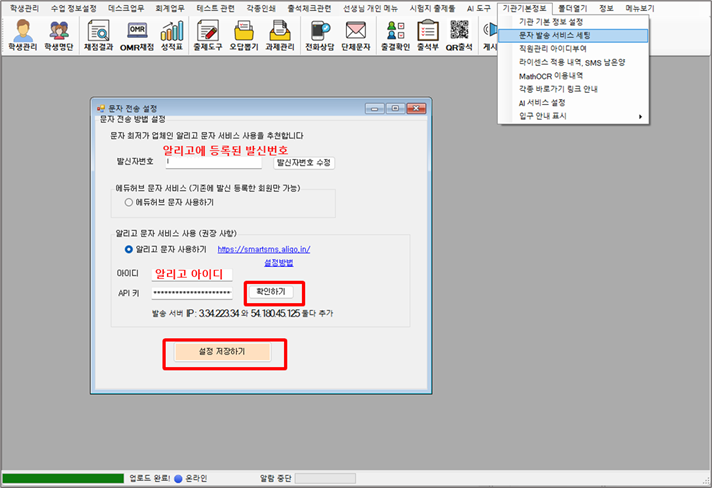The image size is (712, 488).
Task: Click the 학생명단 student list icon
Action: (59, 35)
